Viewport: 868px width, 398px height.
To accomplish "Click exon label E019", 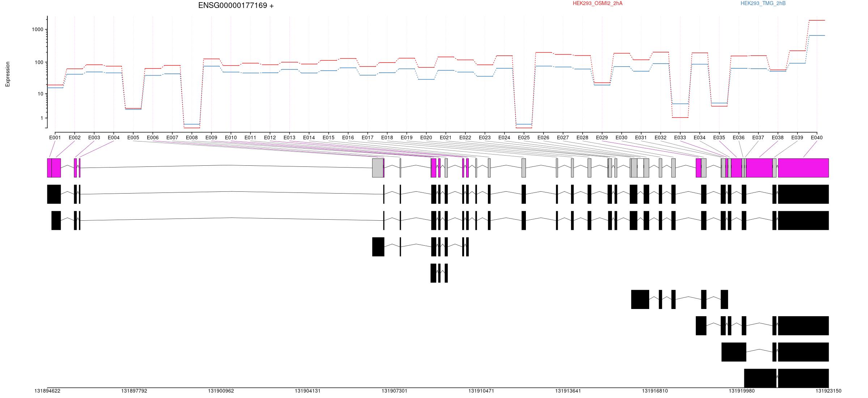I will click(x=407, y=137).
